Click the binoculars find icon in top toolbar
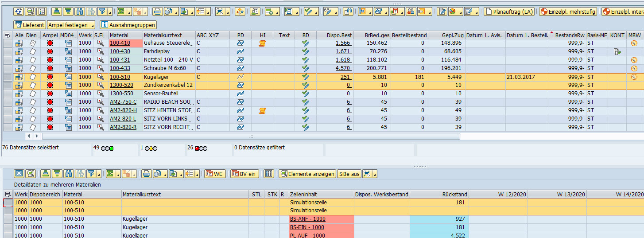Screen dimensions: 644x238 click(x=80, y=12)
